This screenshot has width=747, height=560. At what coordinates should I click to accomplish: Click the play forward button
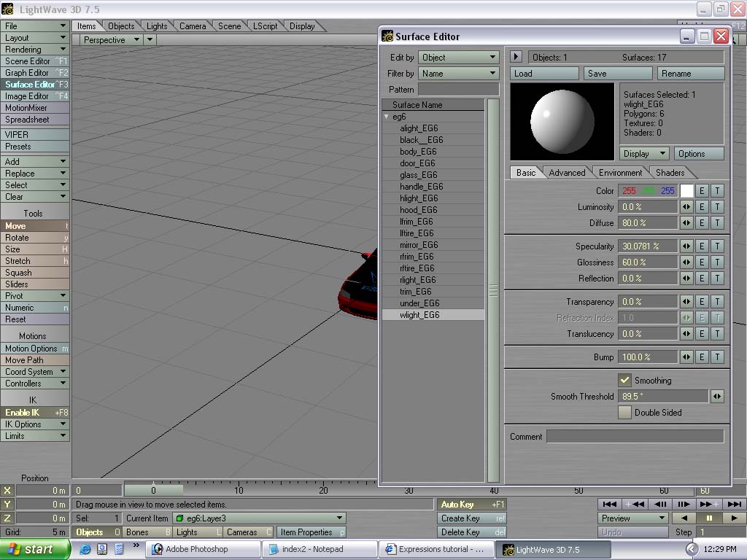(x=734, y=518)
